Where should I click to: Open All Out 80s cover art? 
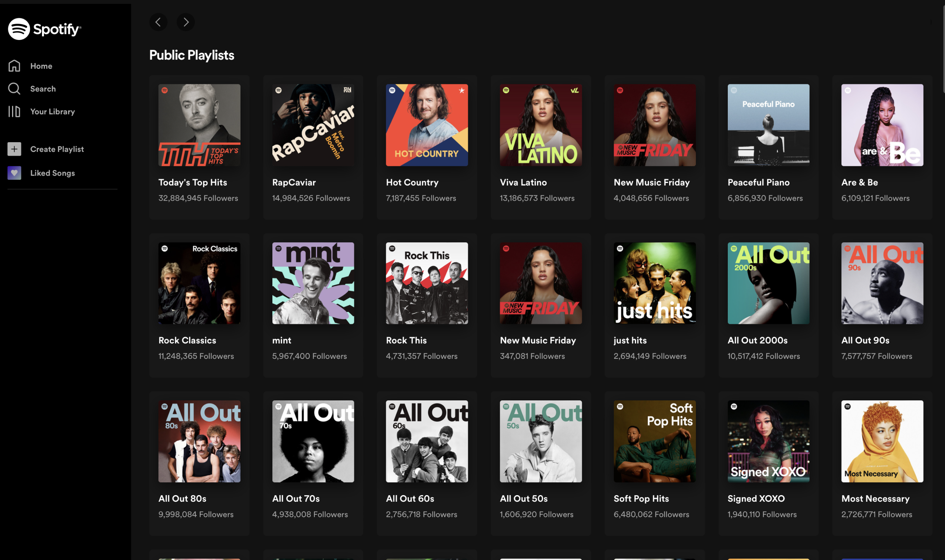pyautogui.click(x=199, y=441)
